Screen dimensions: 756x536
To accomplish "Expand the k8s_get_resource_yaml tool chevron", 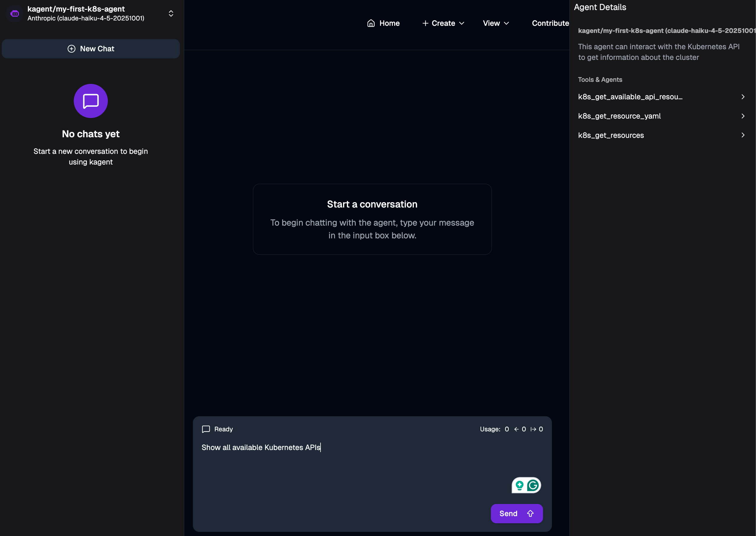I will coord(743,116).
